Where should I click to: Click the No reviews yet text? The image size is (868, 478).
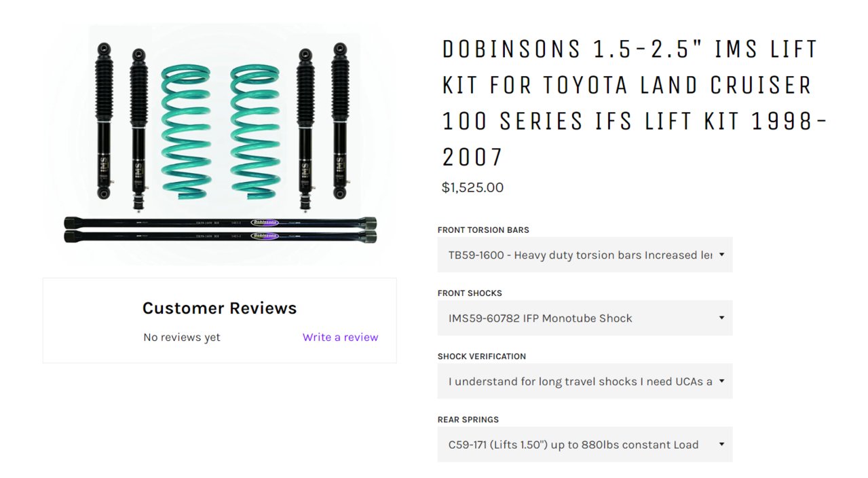tap(182, 337)
